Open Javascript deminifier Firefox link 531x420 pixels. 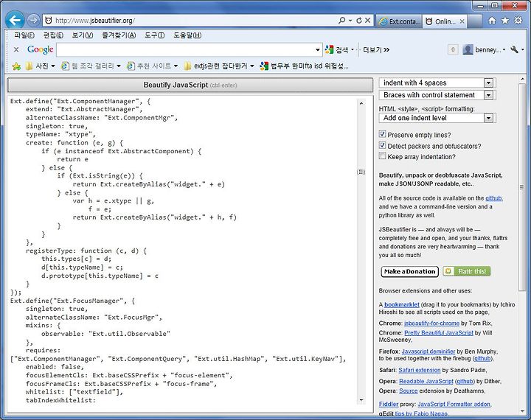[x=428, y=351]
